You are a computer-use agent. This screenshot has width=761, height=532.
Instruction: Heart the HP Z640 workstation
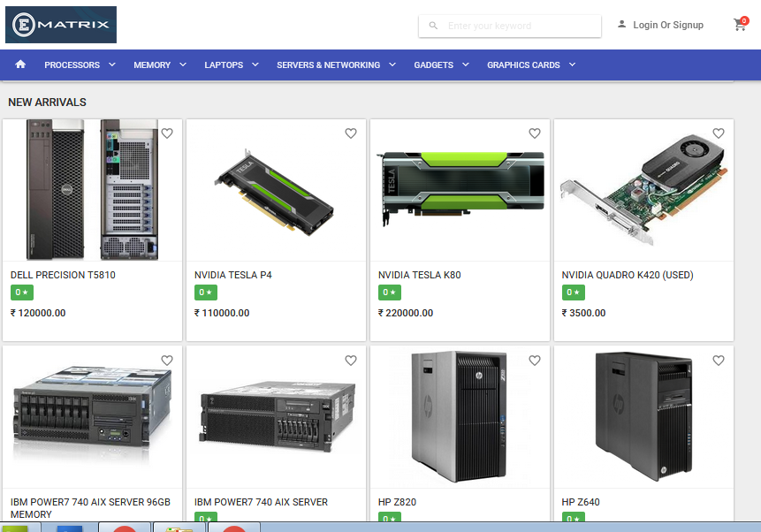click(x=719, y=361)
